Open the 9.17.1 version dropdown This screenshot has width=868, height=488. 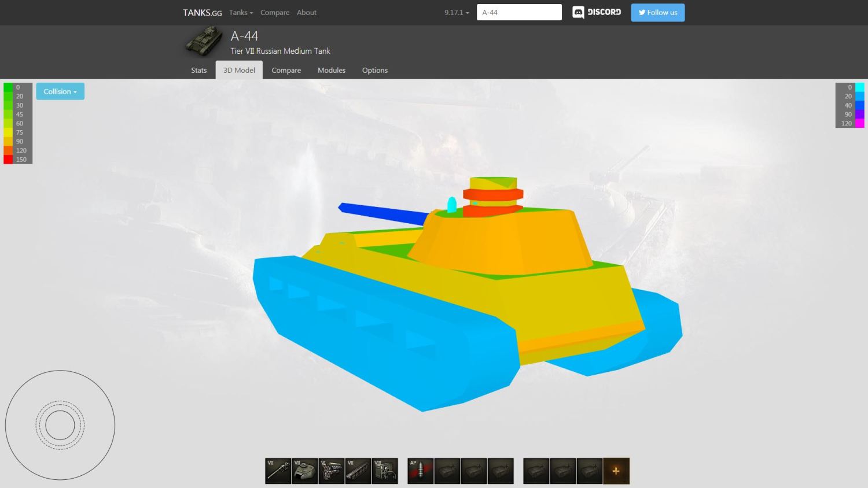457,12
